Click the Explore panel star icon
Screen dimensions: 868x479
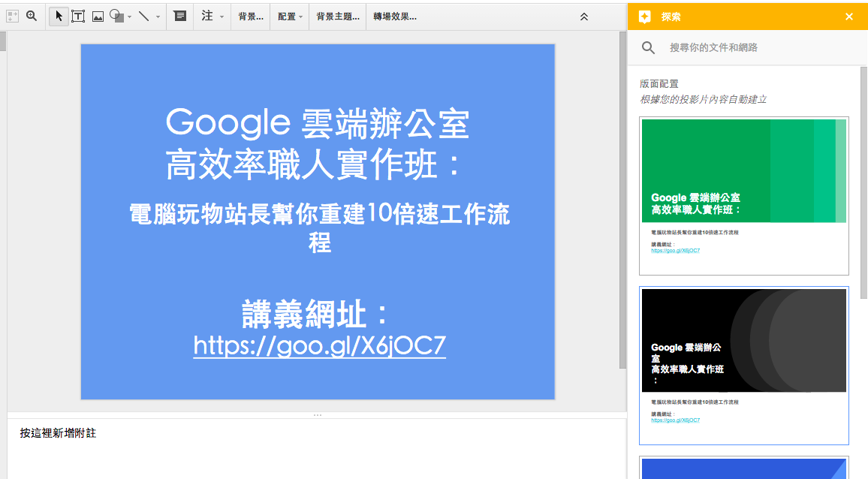644,17
